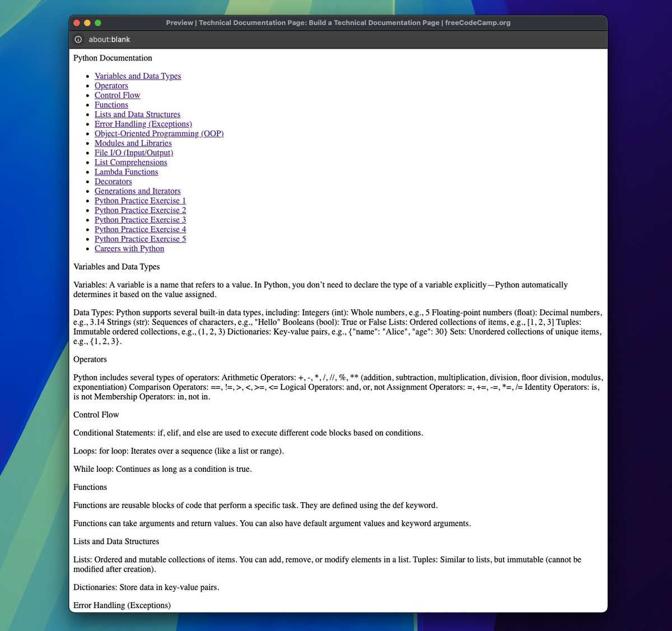Click the Python Documentation header text

tap(113, 58)
